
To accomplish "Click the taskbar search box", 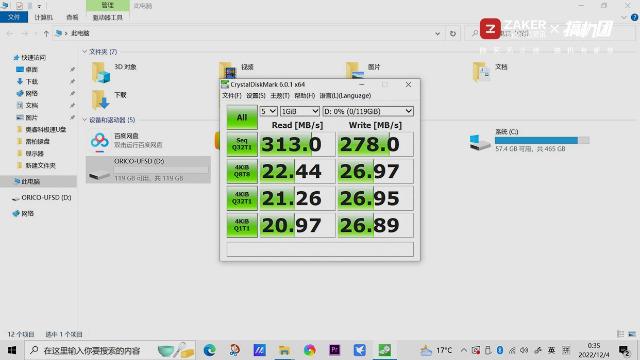I will [109, 350].
